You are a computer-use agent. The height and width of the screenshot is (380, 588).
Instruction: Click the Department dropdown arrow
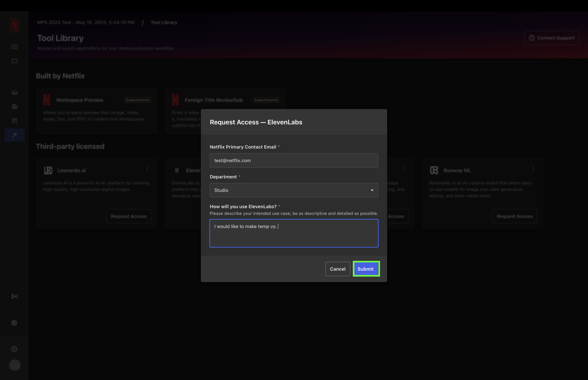click(372, 190)
